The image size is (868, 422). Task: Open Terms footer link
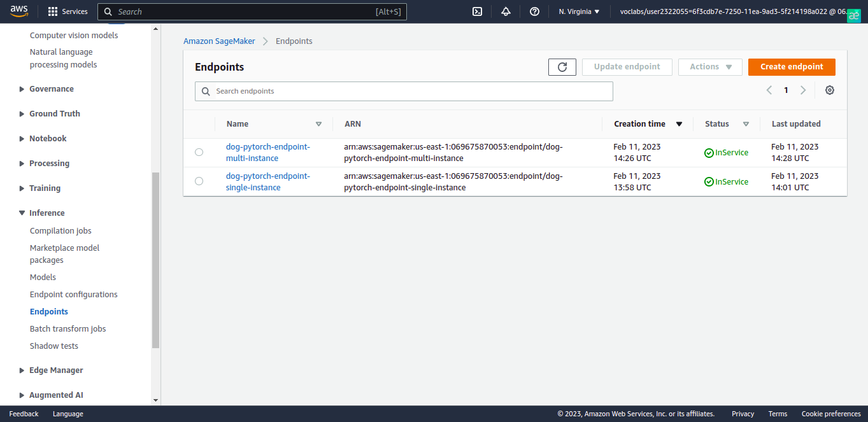778,414
